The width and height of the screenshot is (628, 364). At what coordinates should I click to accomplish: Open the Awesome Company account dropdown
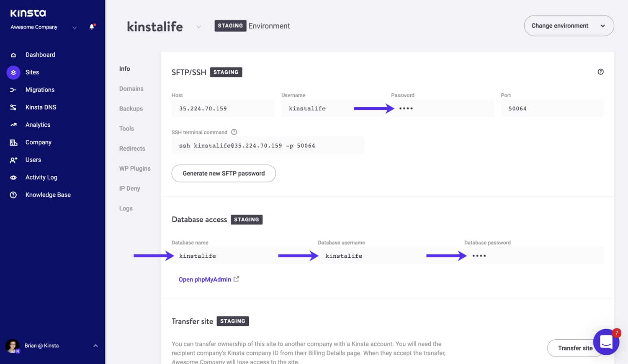75,28
